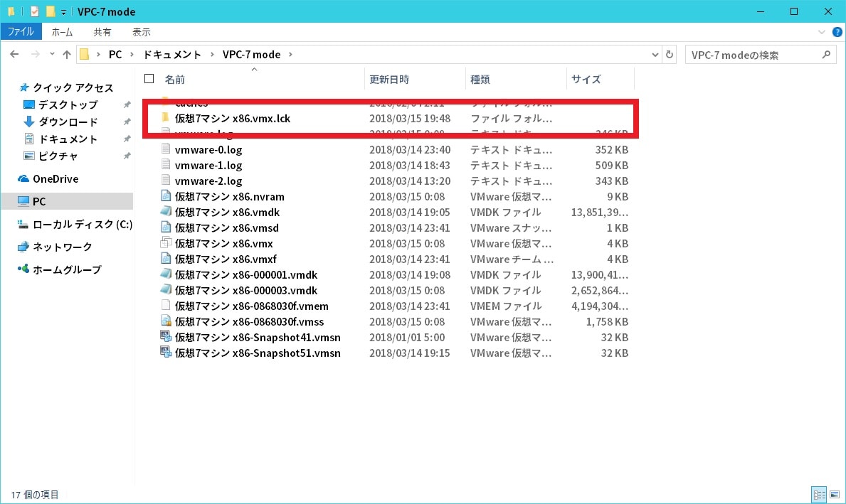Click icon of x86-0868030f.vmss file
Screen dimensions: 846x504
[x=166, y=321]
